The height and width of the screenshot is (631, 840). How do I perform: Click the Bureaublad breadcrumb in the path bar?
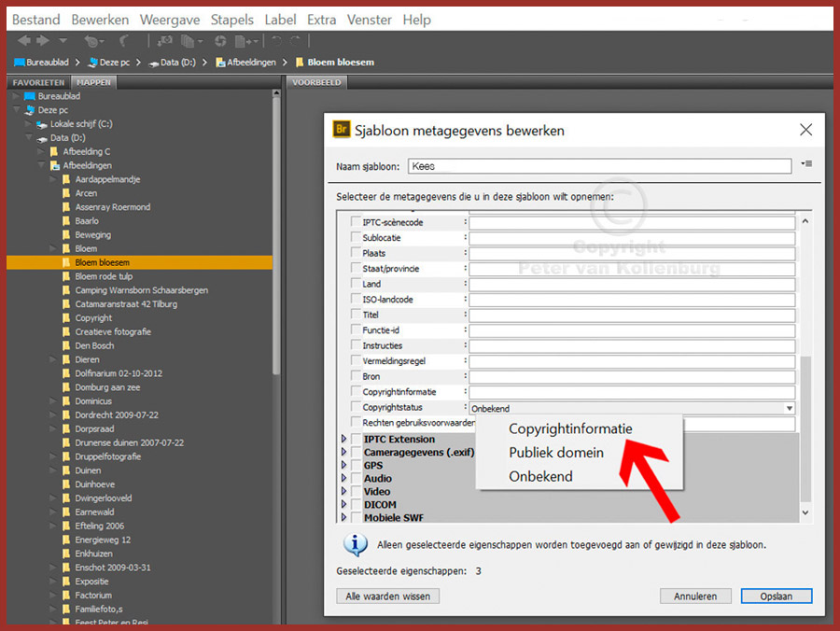click(42, 63)
